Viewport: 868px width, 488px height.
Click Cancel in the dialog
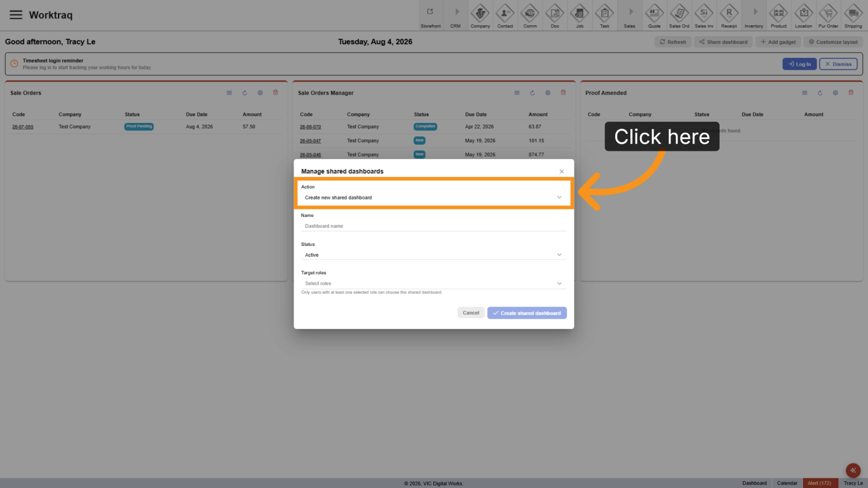(471, 313)
